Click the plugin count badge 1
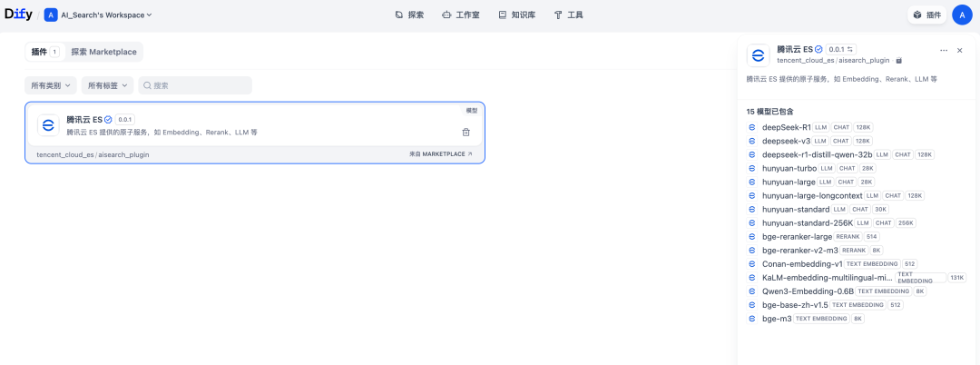The image size is (980, 365). pyautogui.click(x=54, y=52)
